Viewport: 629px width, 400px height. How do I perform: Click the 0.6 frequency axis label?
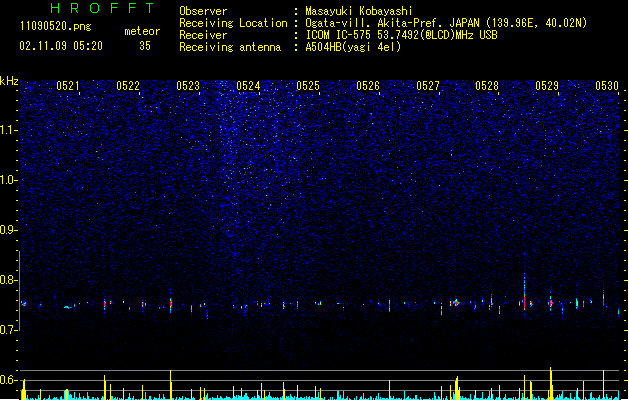tap(9, 380)
